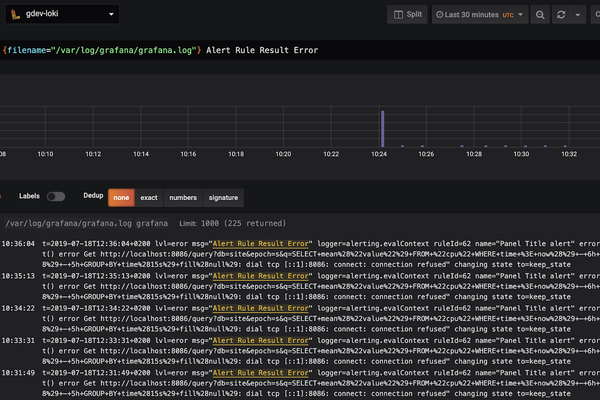Screen dimensions: 600x400
Task: Run query with the refresh icon
Action: (561, 15)
